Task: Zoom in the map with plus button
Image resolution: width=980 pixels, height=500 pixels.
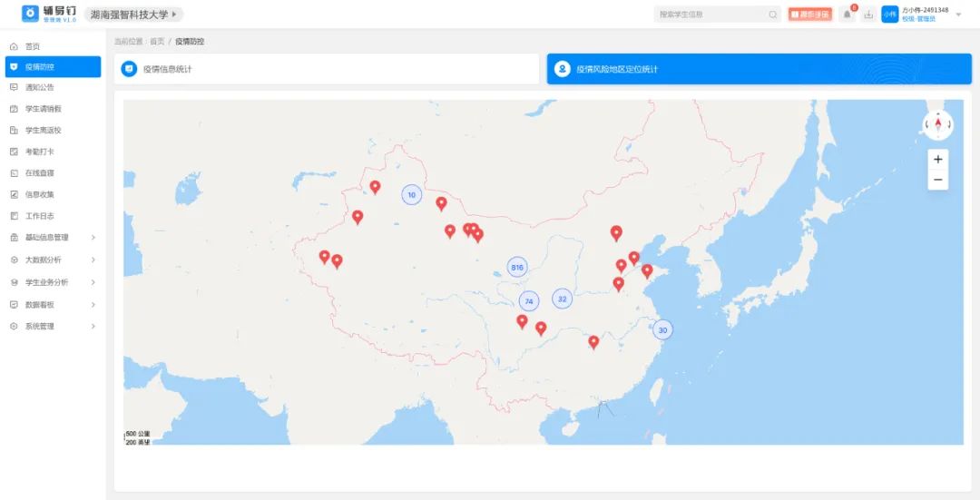Action: 937,160
